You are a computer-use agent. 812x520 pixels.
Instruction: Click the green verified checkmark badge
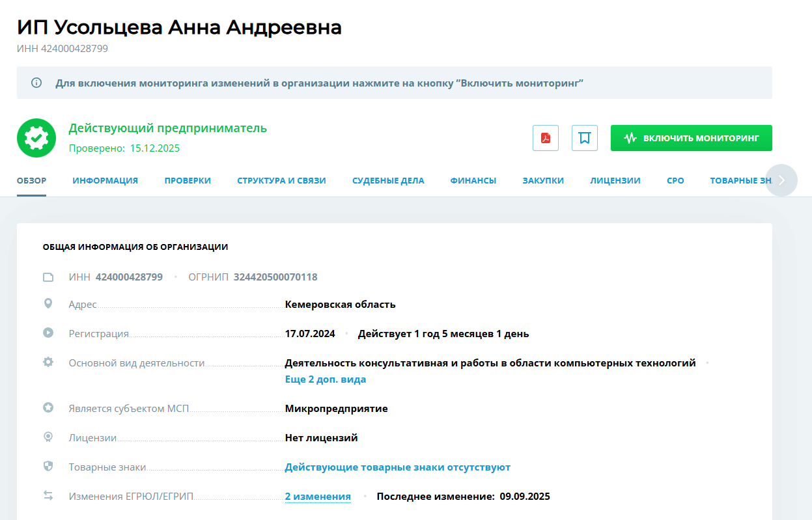[36, 138]
